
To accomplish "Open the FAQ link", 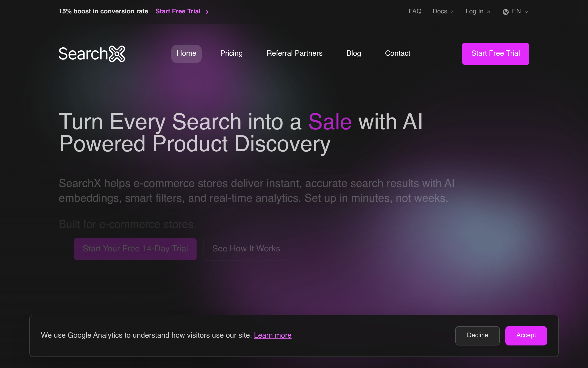I will pos(415,11).
